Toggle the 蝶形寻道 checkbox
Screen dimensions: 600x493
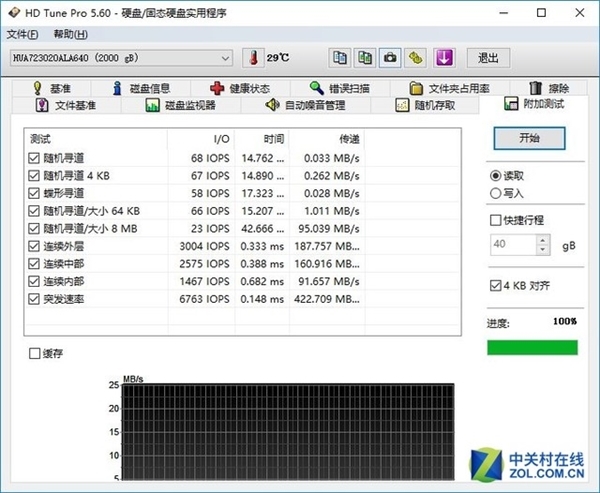pyautogui.click(x=34, y=193)
